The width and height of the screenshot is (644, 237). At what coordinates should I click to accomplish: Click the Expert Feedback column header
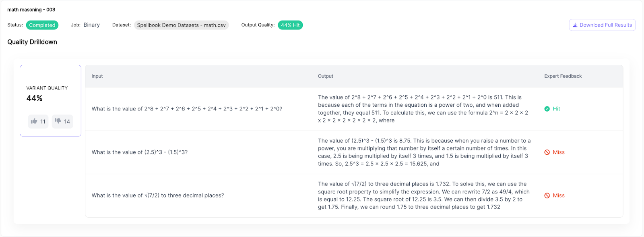tap(563, 76)
